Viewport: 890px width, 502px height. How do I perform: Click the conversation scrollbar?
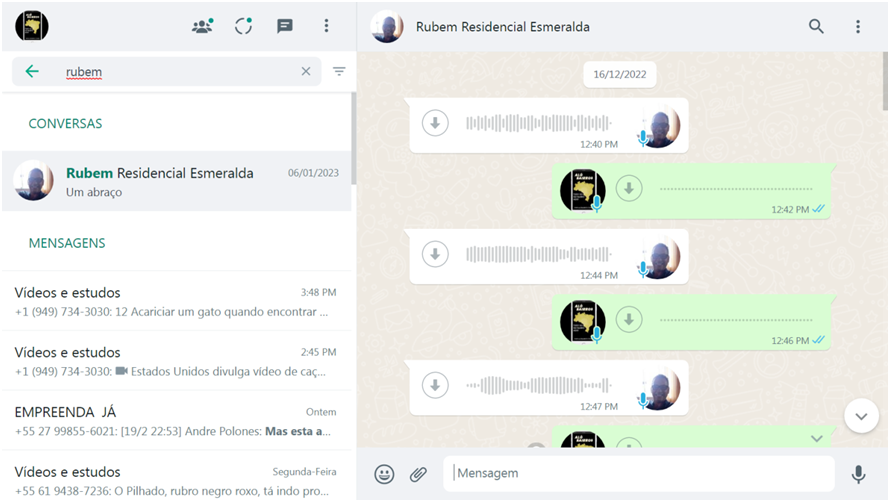(885, 81)
